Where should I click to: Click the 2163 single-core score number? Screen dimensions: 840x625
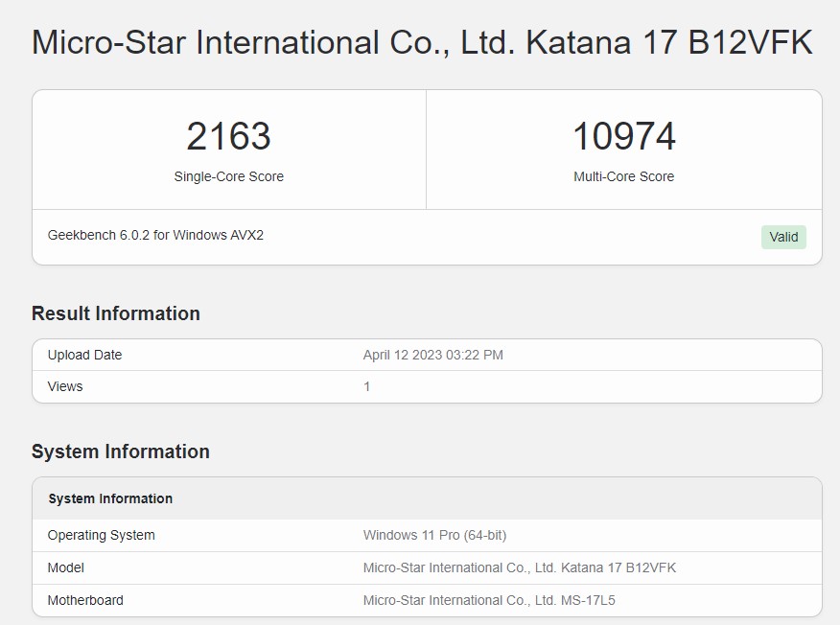click(x=228, y=136)
